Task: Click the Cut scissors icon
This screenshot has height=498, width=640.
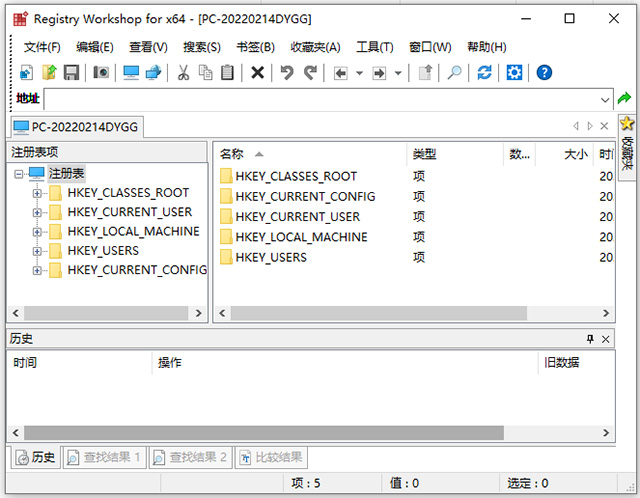Action: pyautogui.click(x=183, y=72)
